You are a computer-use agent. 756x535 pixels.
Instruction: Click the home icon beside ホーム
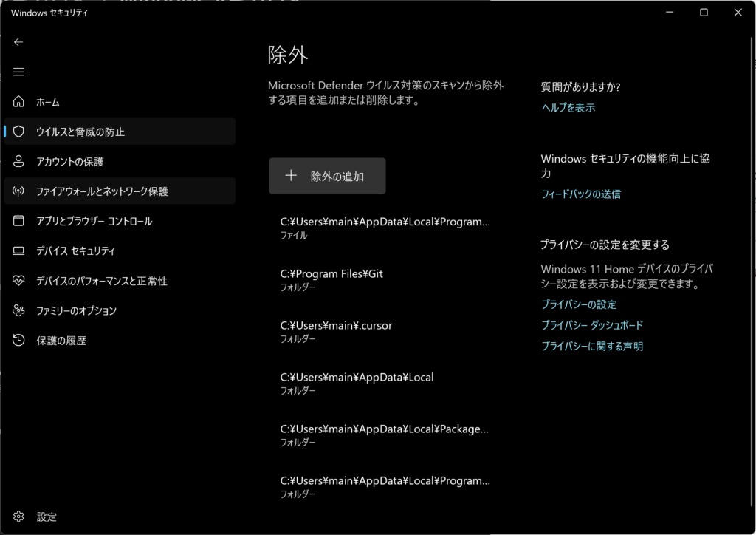pos(18,102)
